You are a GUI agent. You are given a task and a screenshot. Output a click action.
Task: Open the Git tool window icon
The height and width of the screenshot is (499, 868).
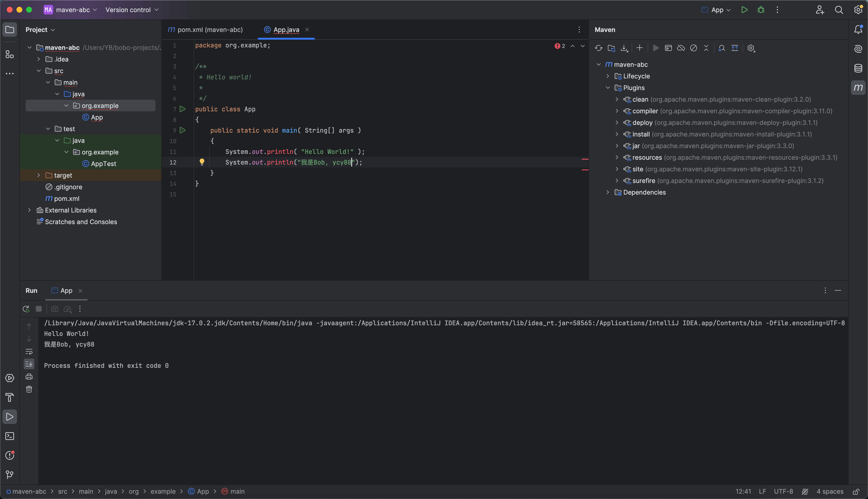[10, 474]
